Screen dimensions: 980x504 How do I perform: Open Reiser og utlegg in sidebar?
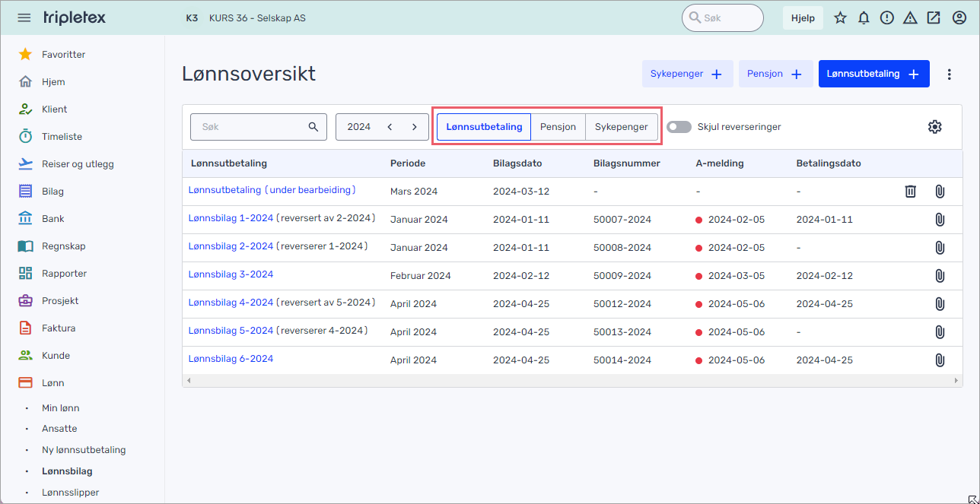click(x=78, y=164)
